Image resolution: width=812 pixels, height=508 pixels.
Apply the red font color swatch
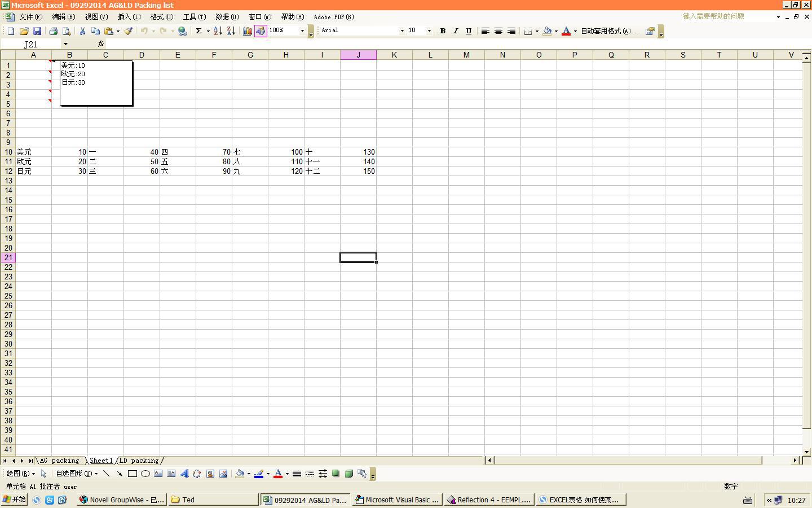[x=566, y=31]
